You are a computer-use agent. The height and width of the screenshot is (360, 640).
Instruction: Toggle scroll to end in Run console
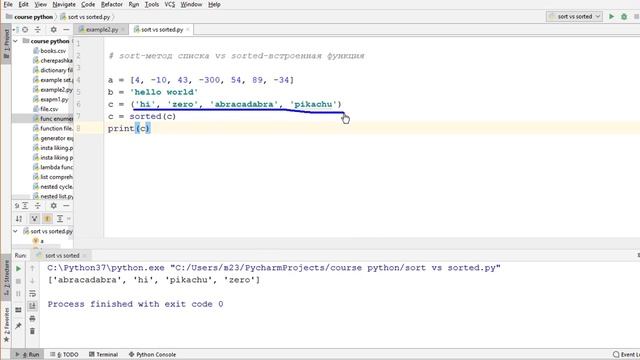[32, 306]
